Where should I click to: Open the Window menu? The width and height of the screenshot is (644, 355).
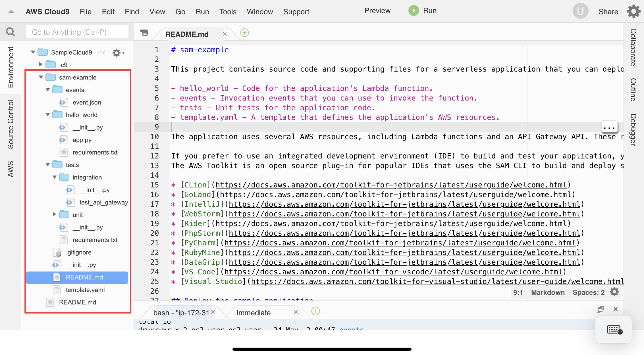259,12
